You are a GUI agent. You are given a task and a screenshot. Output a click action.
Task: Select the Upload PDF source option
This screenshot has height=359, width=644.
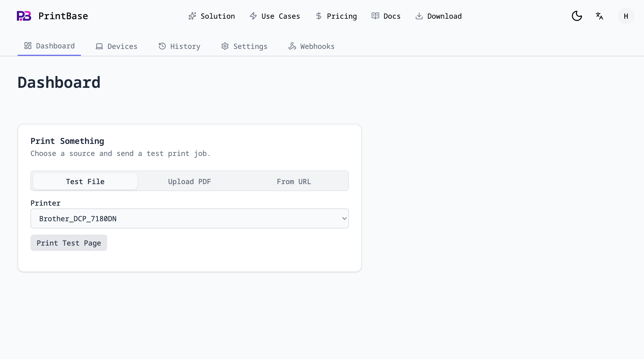point(189,182)
